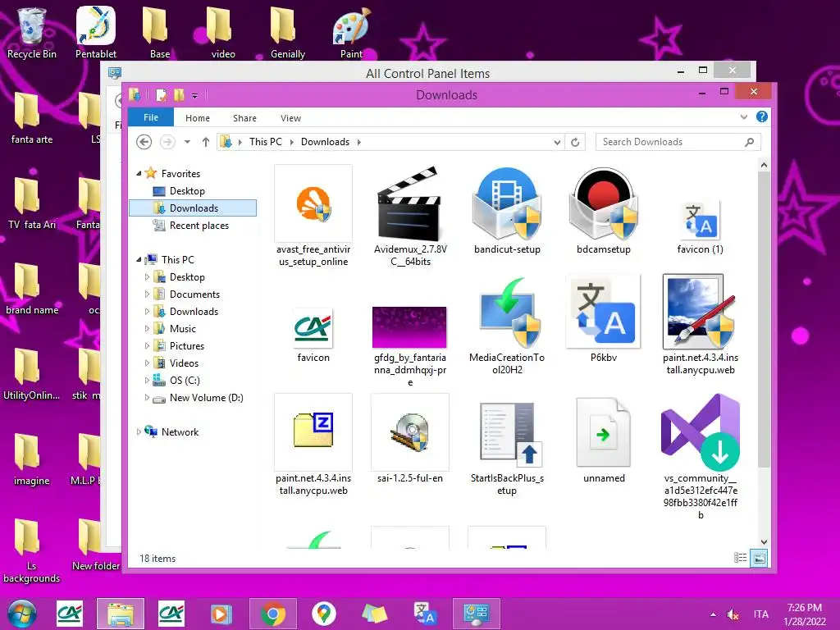Click the Back navigation arrow
The width and height of the screenshot is (840, 630).
point(144,142)
